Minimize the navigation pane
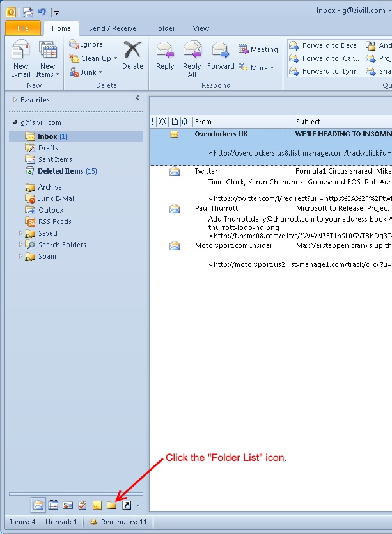The image size is (392, 534). [137, 98]
